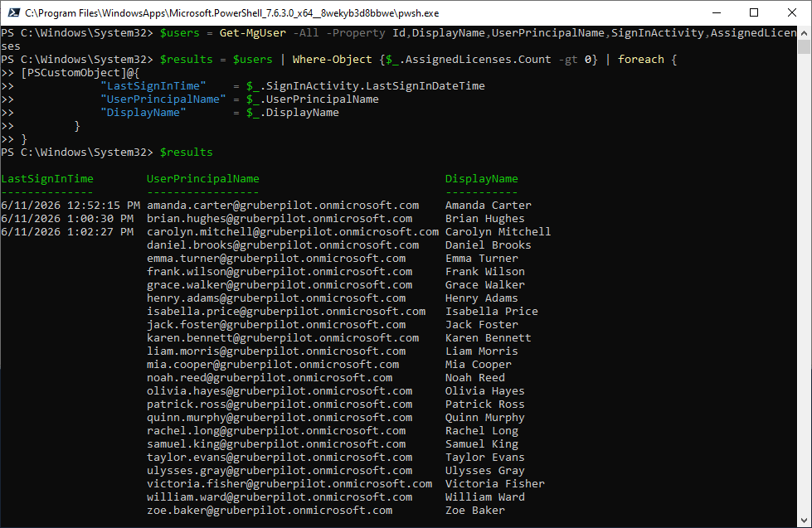
Task: Click the 6/11/2026 1:02:27 PM timestamp
Action: (x=67, y=231)
